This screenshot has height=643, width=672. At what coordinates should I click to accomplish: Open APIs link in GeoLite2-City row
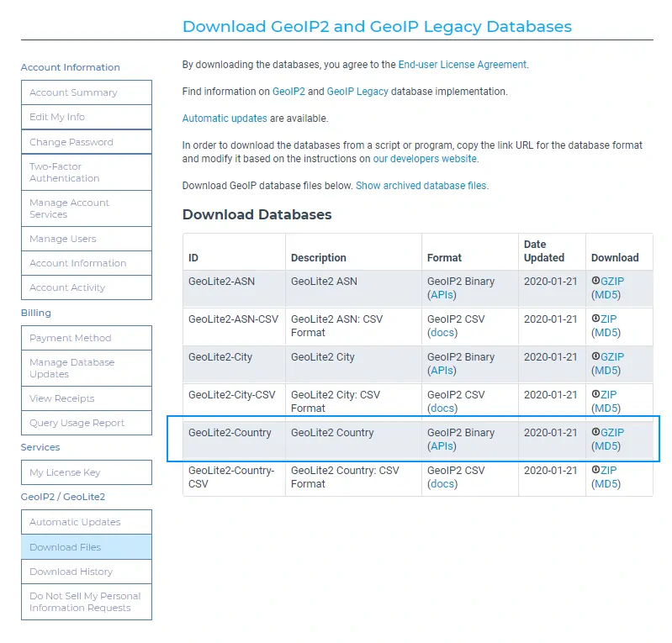(442, 370)
